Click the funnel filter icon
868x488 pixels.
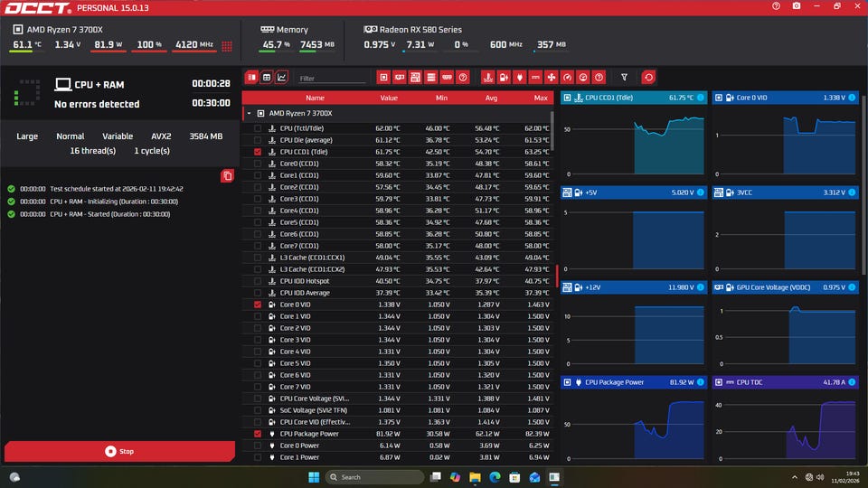pyautogui.click(x=624, y=78)
